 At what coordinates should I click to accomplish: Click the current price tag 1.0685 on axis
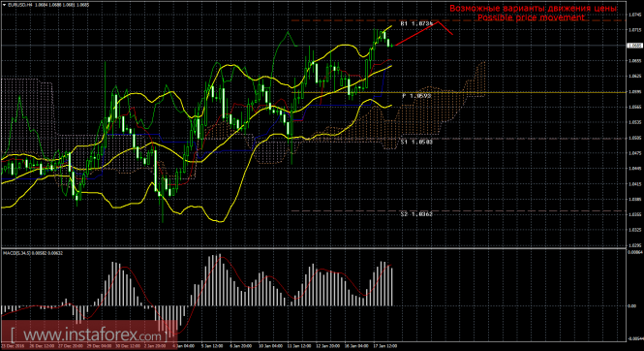634,46
